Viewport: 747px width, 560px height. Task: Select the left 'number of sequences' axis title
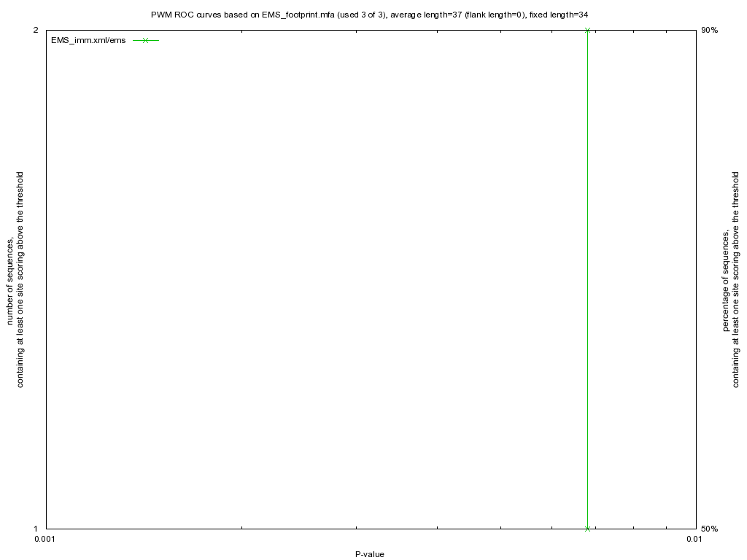(x=16, y=279)
